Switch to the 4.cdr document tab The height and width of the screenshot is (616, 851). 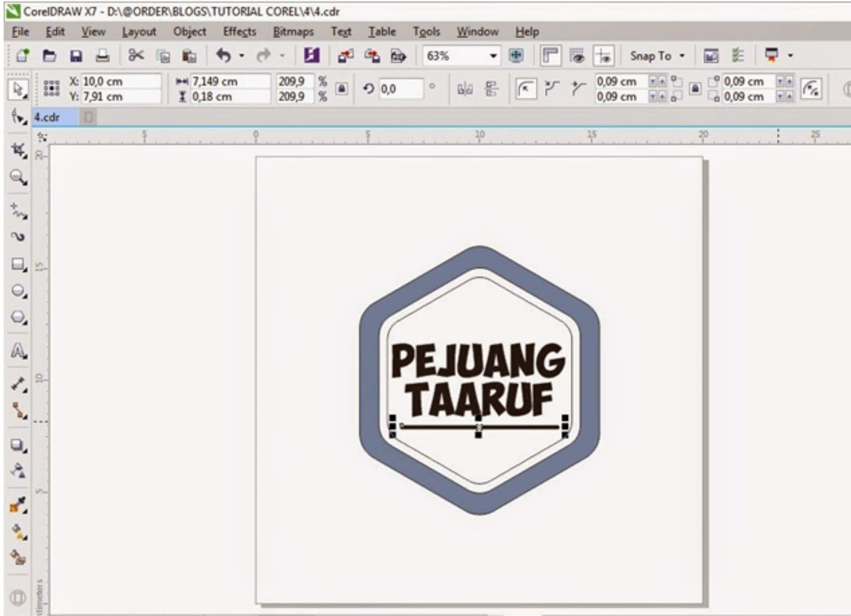(x=47, y=117)
